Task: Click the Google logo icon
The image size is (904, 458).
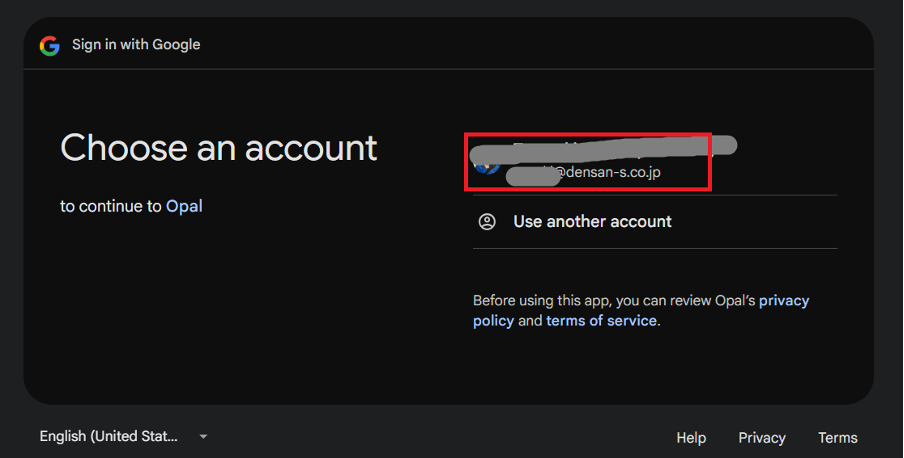Action: point(49,45)
